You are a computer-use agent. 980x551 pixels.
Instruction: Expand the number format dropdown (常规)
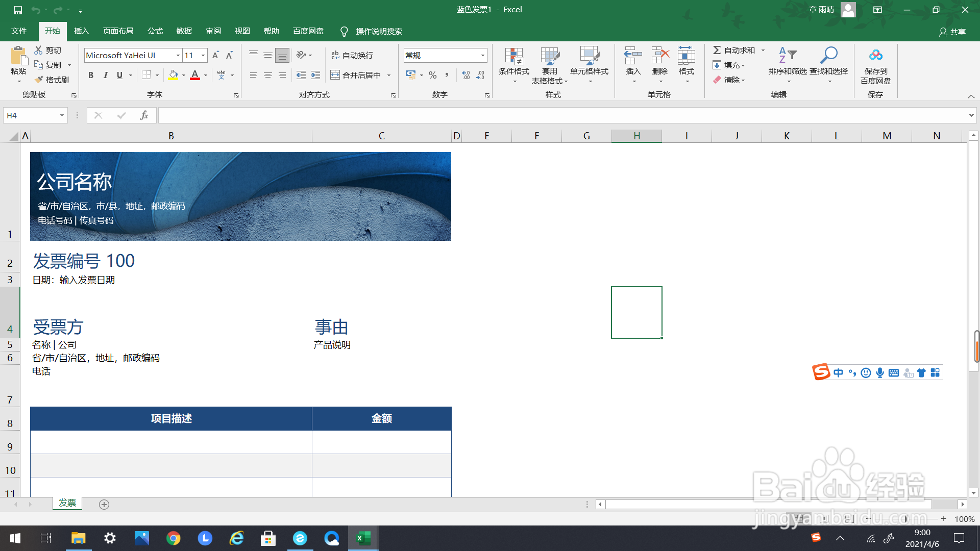tap(482, 55)
